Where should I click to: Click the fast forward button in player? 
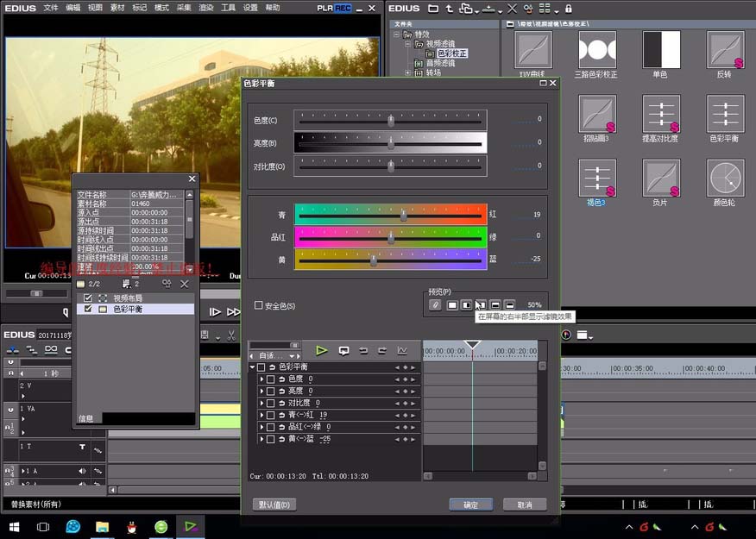233,312
